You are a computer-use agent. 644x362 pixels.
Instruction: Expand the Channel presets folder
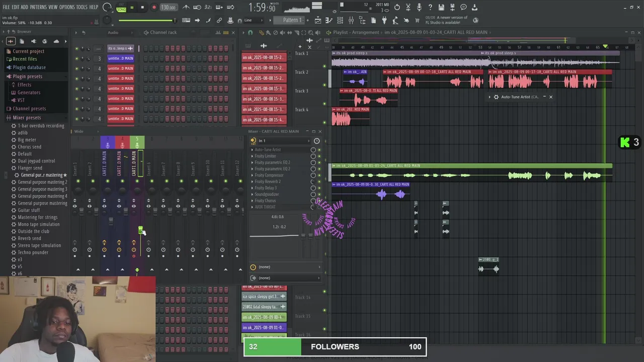29,109
